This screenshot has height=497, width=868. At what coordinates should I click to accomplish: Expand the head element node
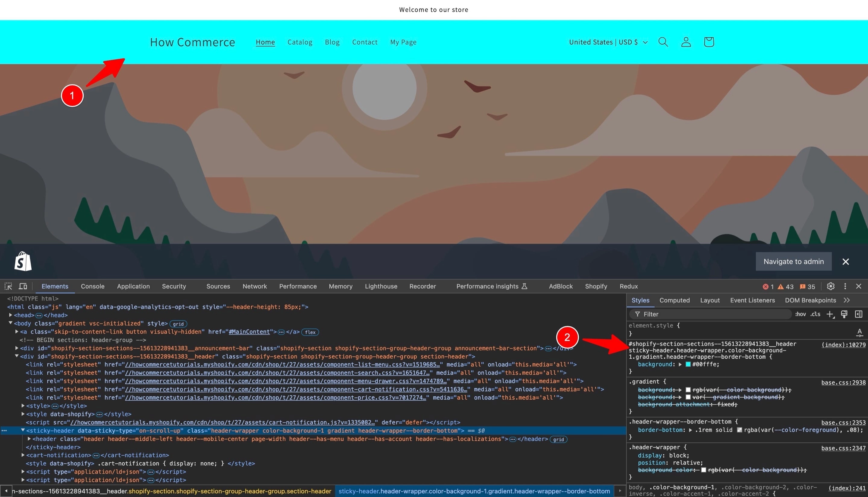tap(11, 315)
